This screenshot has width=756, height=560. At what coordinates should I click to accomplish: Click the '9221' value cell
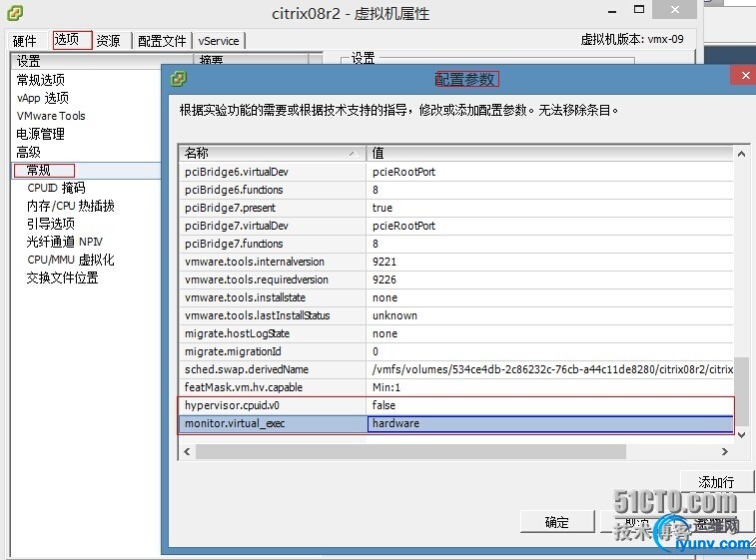[550, 262]
